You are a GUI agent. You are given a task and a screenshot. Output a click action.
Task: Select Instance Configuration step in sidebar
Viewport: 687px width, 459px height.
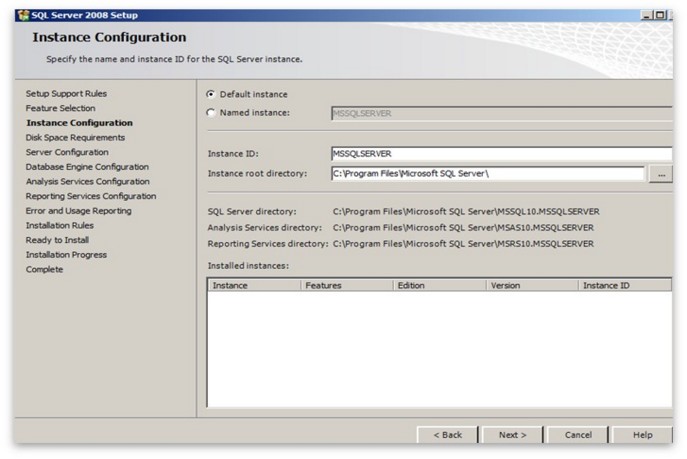tap(79, 123)
